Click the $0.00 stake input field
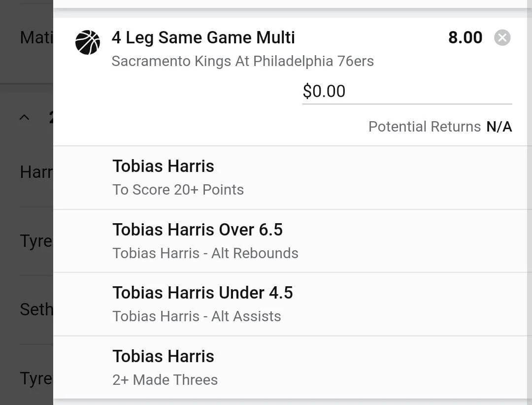The height and width of the screenshot is (405, 532). point(406,91)
